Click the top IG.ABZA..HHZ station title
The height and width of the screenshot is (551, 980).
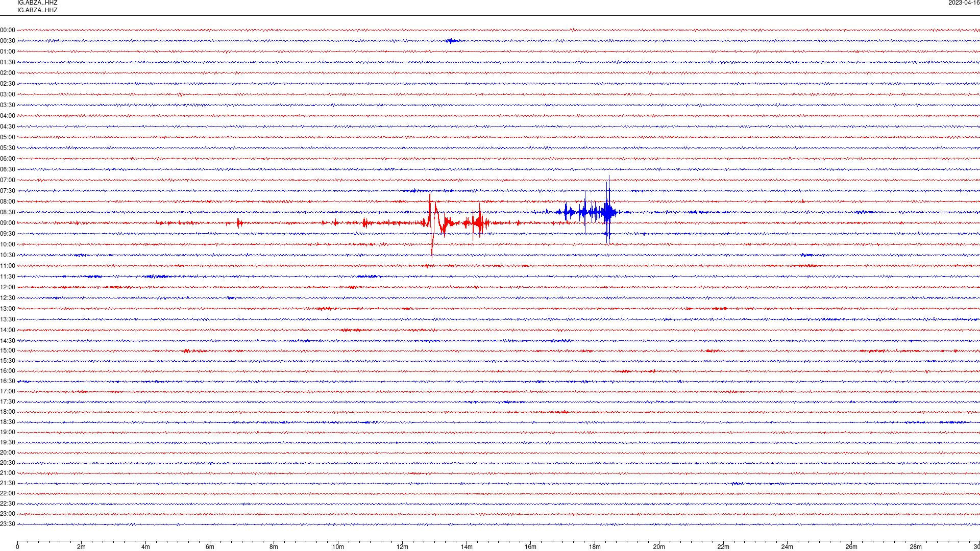pos(37,3)
